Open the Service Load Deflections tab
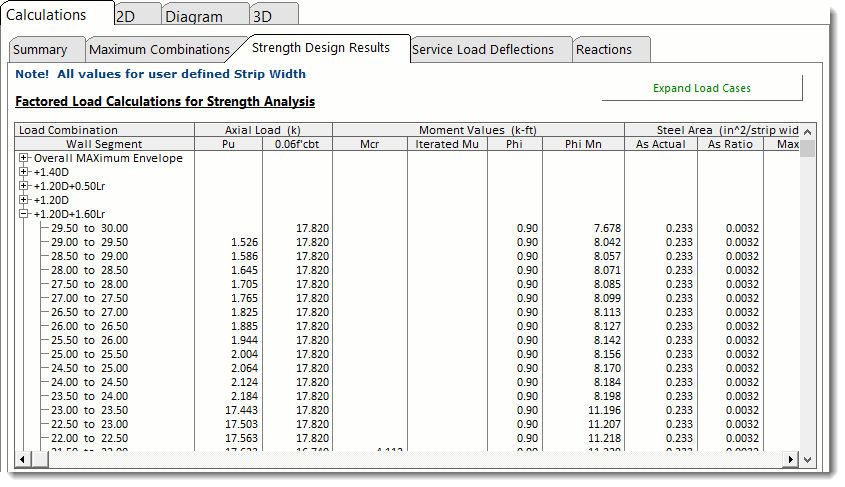This screenshot has width=845, height=487. (x=482, y=50)
